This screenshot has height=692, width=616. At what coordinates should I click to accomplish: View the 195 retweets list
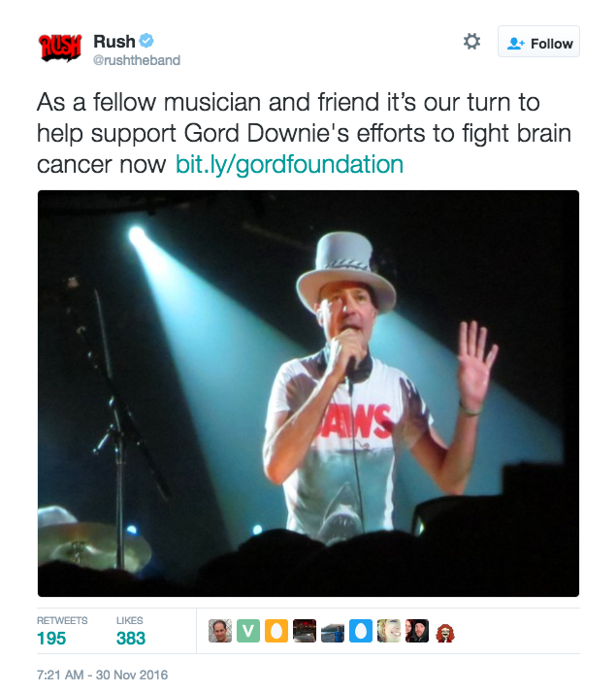[x=52, y=638]
